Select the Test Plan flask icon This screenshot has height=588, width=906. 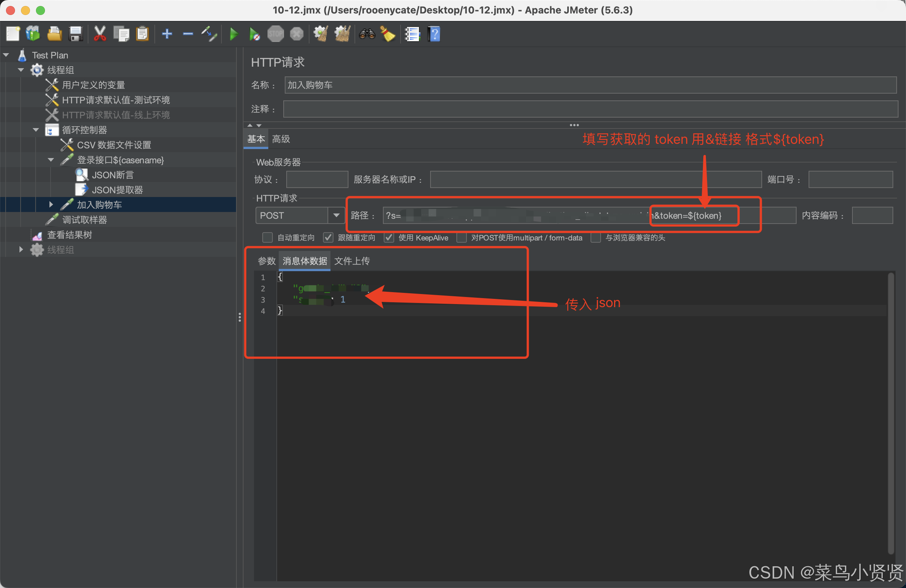pyautogui.click(x=22, y=55)
